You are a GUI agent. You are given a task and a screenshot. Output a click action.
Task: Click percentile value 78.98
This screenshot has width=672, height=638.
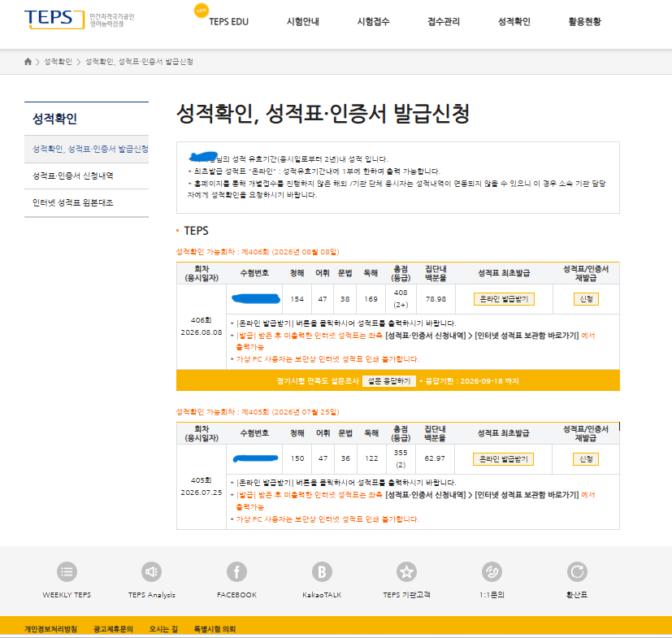[436, 299]
